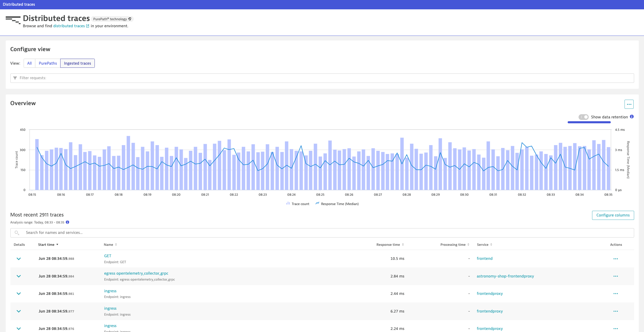Sort by Start time column
This screenshot has width=644, height=332.
click(x=48, y=245)
